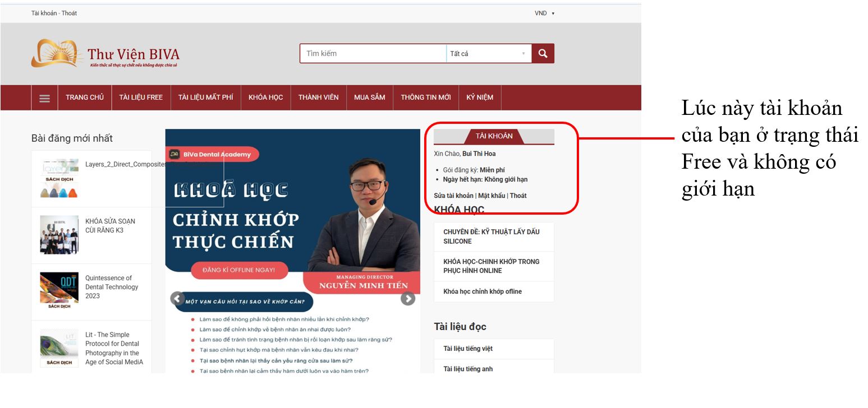Select KHÓA HỌC in navigation bar
The width and height of the screenshot is (868, 408).
(x=266, y=98)
